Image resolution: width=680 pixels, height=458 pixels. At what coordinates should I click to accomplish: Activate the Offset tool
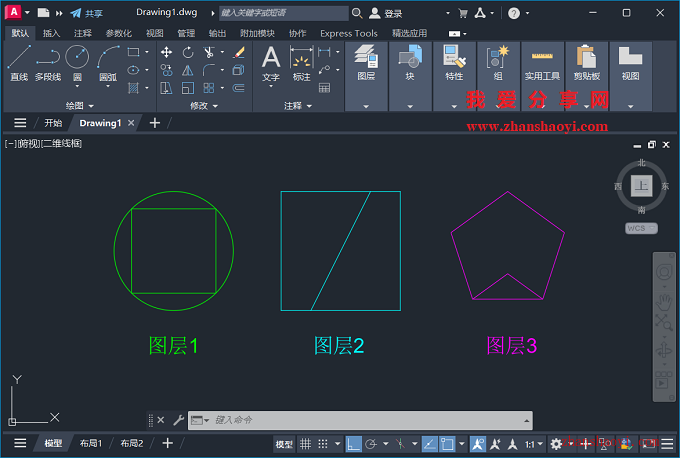[239, 88]
